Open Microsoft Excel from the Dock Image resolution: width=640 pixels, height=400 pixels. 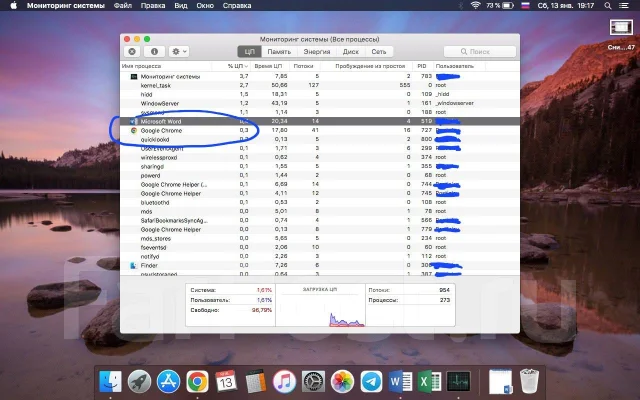point(429,382)
